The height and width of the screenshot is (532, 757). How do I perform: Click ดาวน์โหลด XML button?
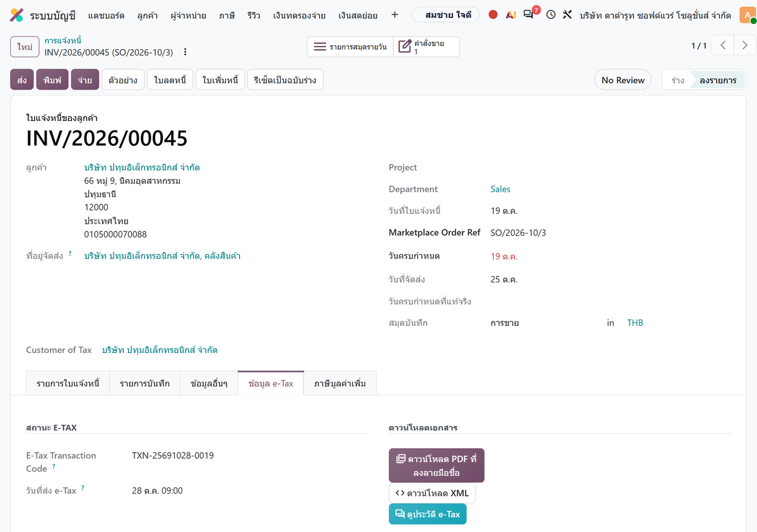point(432,493)
